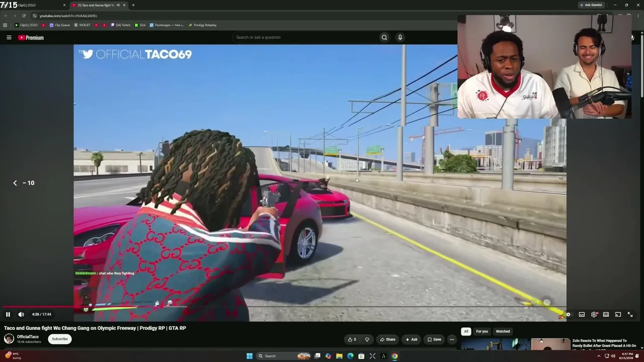Image resolution: width=644 pixels, height=362 pixels.
Task: Go to YouTube Premium home logo
Action: click(x=31, y=38)
